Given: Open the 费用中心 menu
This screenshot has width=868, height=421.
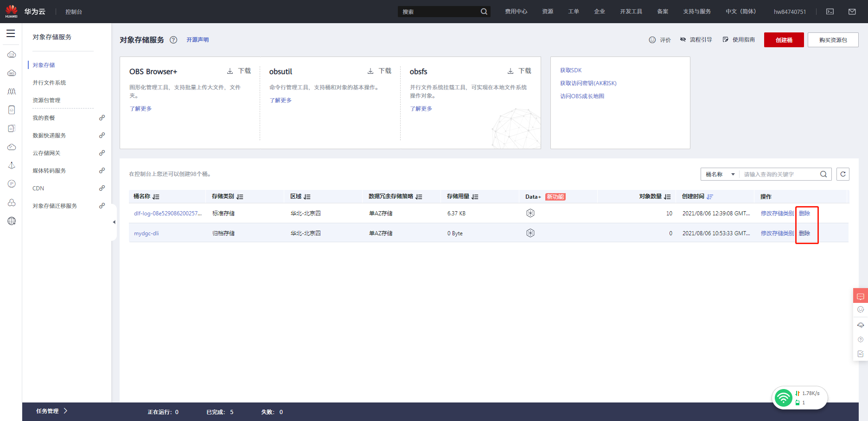Looking at the screenshot, I should pyautogui.click(x=516, y=12).
